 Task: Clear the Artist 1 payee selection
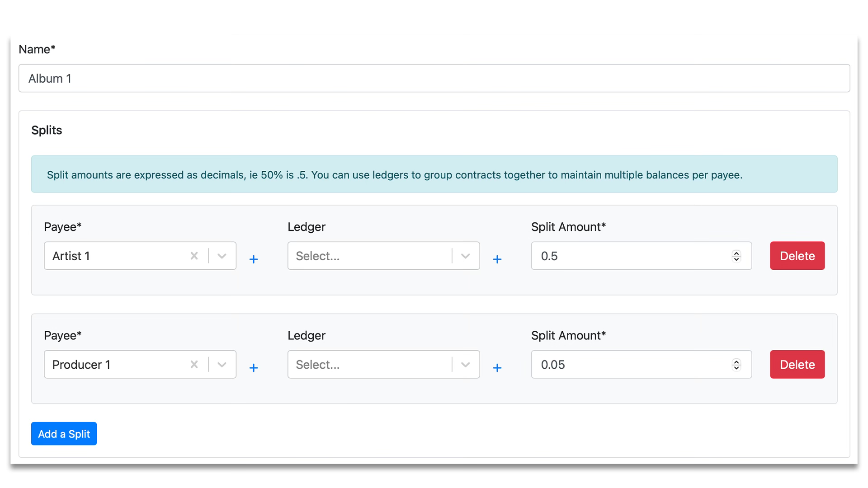[x=194, y=256]
